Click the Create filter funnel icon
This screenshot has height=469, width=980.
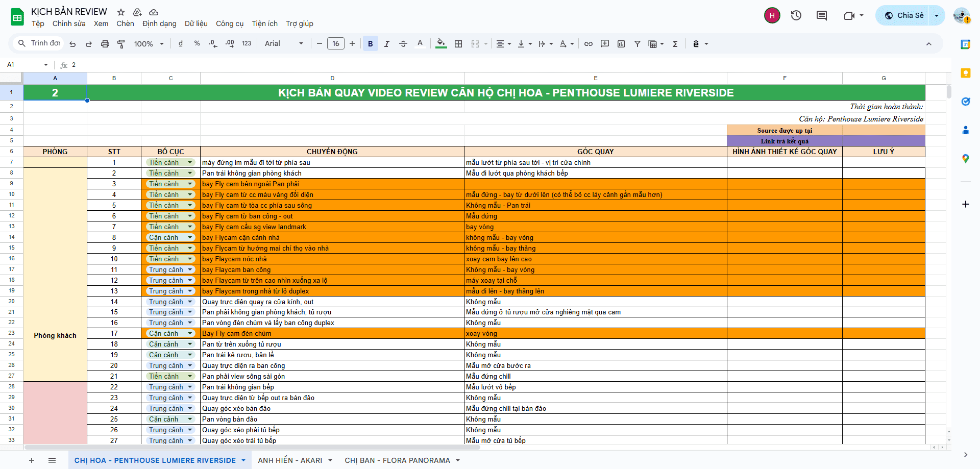[638, 44]
